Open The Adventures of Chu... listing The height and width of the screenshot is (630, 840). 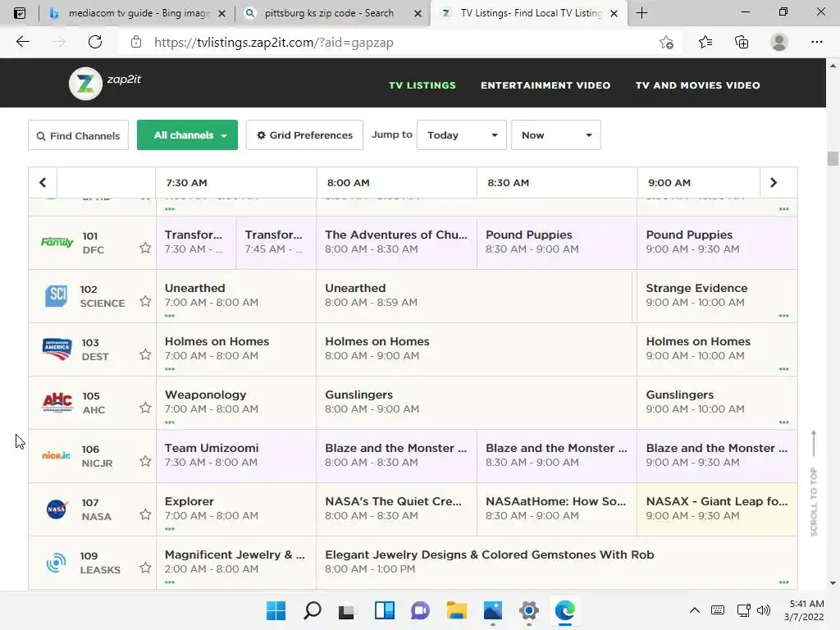tap(396, 242)
